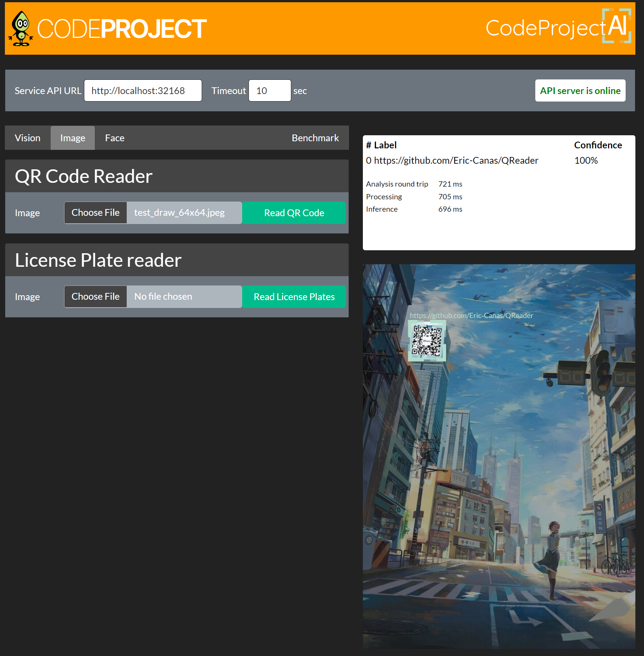
Task: Click Read QR Code button
Action: [x=294, y=212]
